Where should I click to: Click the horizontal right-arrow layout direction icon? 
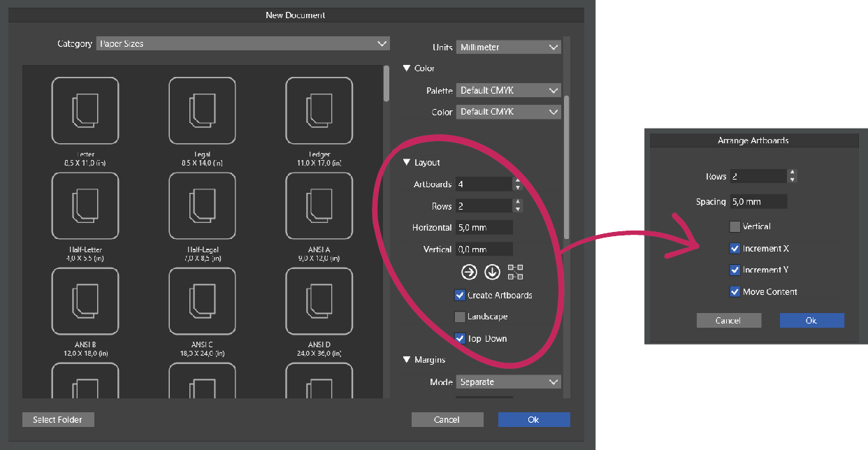click(x=469, y=272)
